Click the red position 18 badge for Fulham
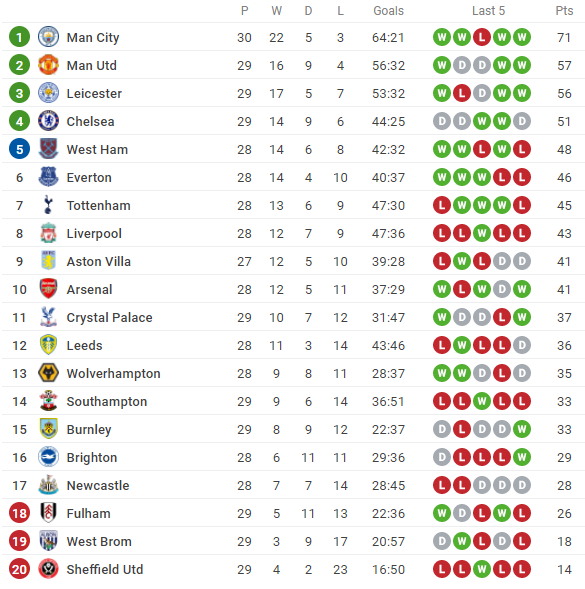 click(20, 513)
